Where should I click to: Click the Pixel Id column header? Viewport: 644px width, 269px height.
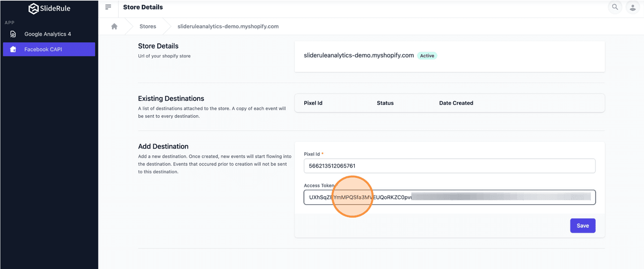coord(313,103)
